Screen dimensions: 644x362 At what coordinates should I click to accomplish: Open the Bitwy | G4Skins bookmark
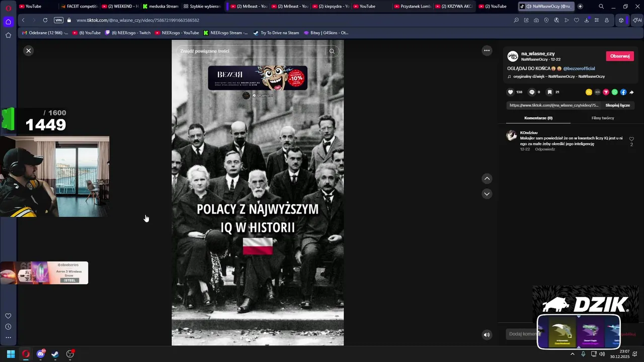(x=326, y=33)
